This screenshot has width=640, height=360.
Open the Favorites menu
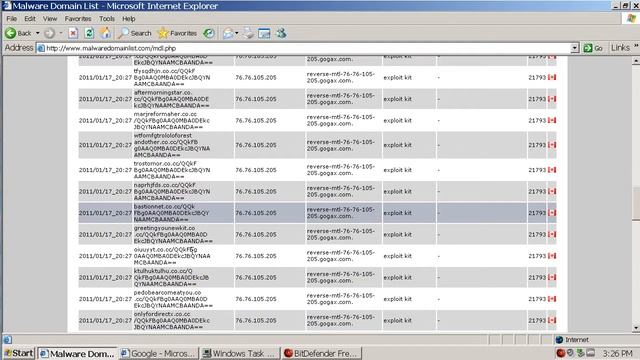tap(78, 19)
